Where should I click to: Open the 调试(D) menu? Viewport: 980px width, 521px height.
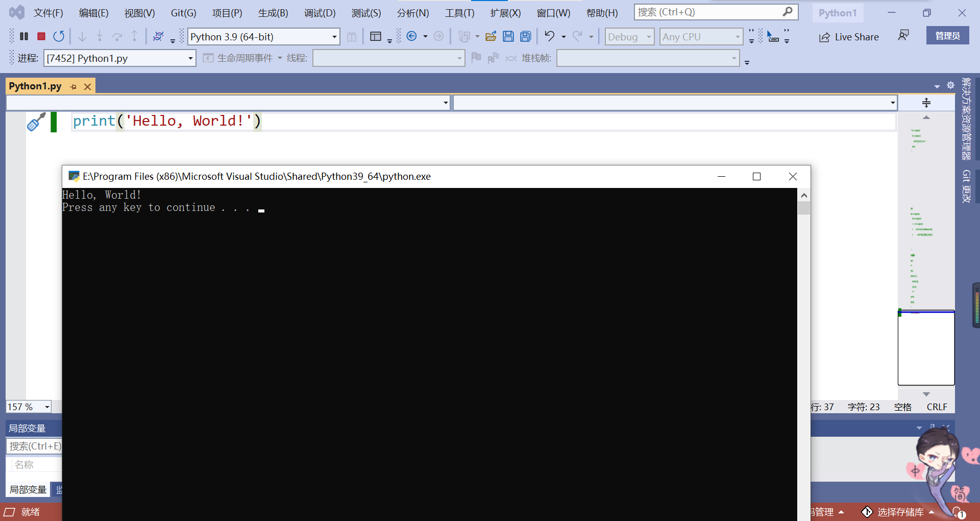[320, 13]
